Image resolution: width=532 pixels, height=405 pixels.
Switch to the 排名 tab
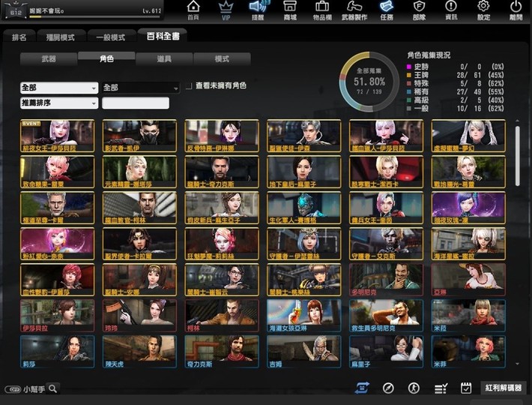[x=19, y=37]
